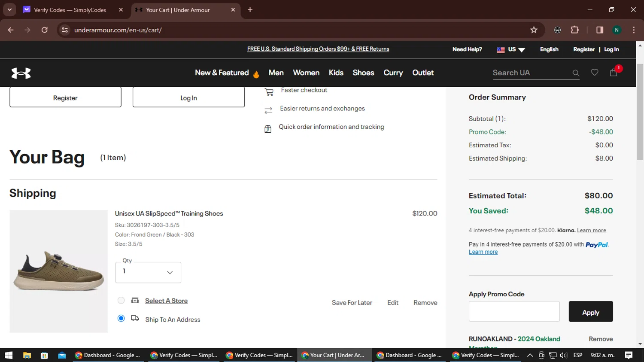The image size is (644, 362).
Task: Select the Ship To An Address option
Action: coord(121,318)
